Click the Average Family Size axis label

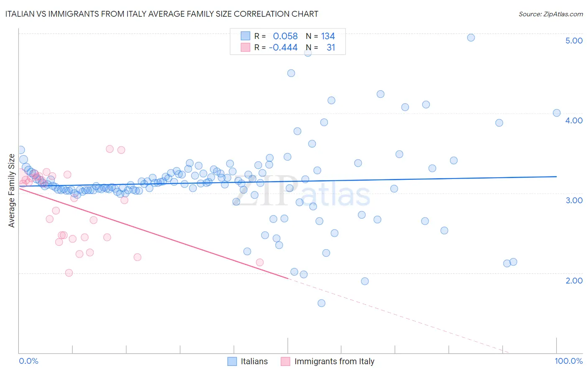point(12,191)
